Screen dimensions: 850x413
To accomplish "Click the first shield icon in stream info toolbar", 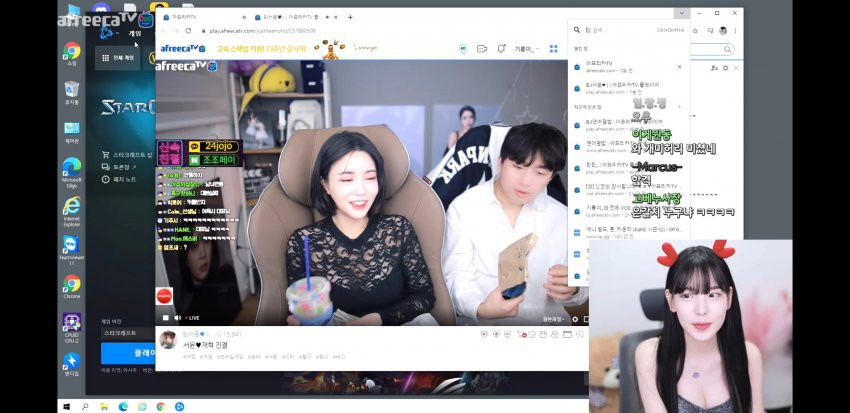I will point(484,334).
